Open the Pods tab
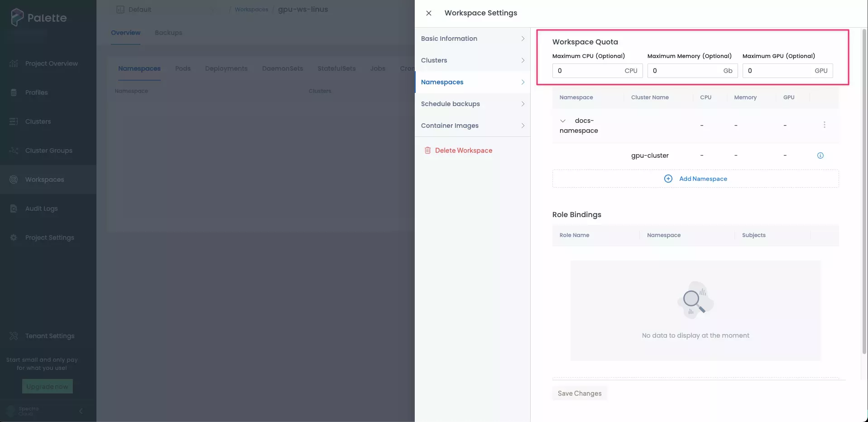This screenshot has height=422, width=868. pos(183,68)
